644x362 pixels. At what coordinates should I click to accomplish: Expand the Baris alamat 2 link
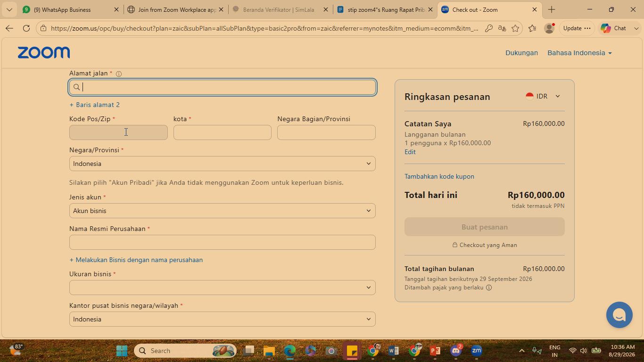point(94,105)
